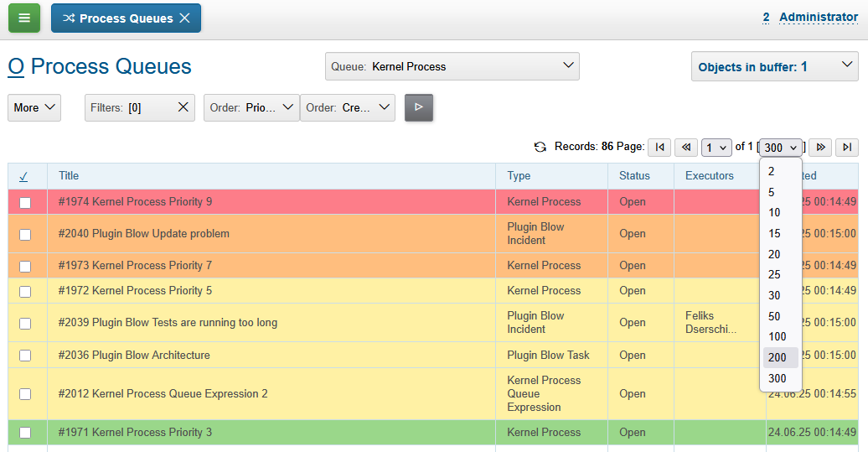The image size is (868, 452).
Task: Open the green hamburger main menu
Action: (24, 18)
